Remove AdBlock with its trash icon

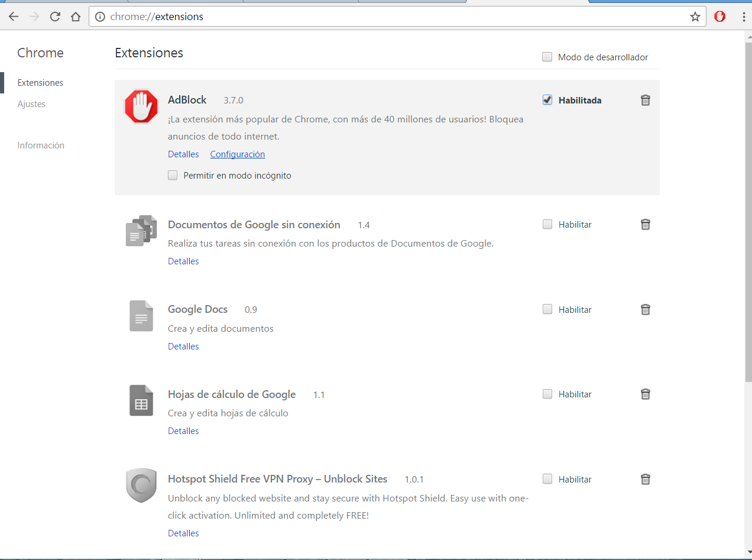(646, 101)
